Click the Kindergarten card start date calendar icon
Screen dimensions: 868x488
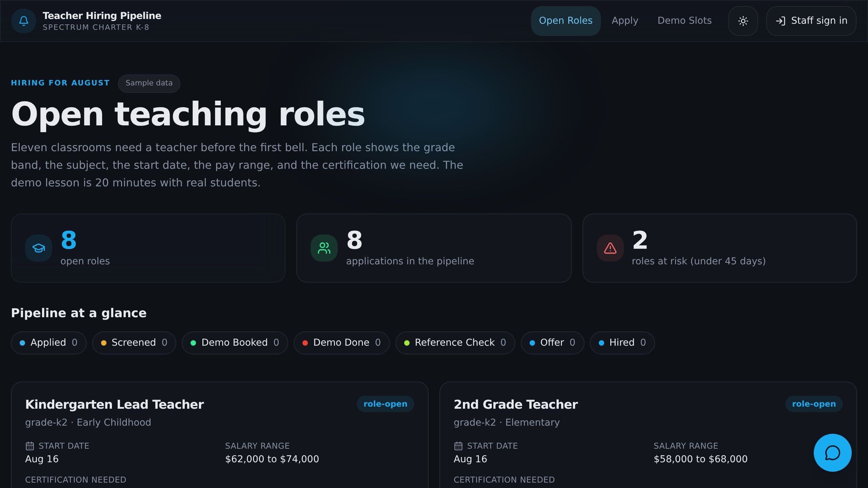click(x=30, y=446)
